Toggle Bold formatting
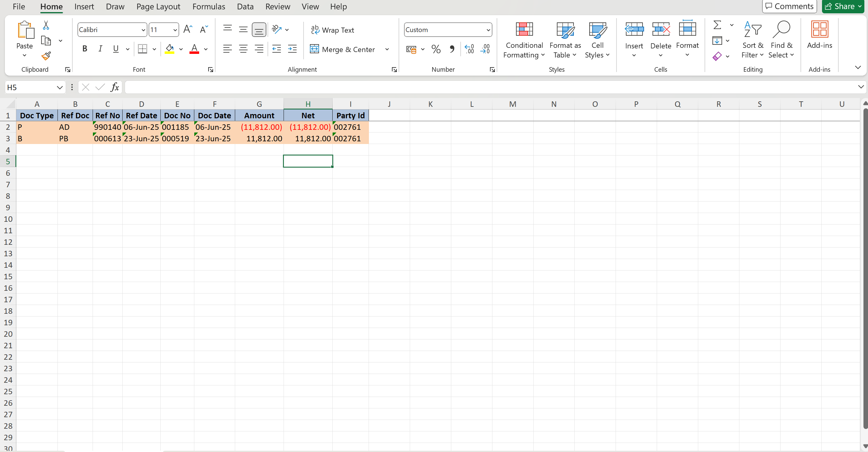Viewport: 868px width, 452px height. [84, 49]
